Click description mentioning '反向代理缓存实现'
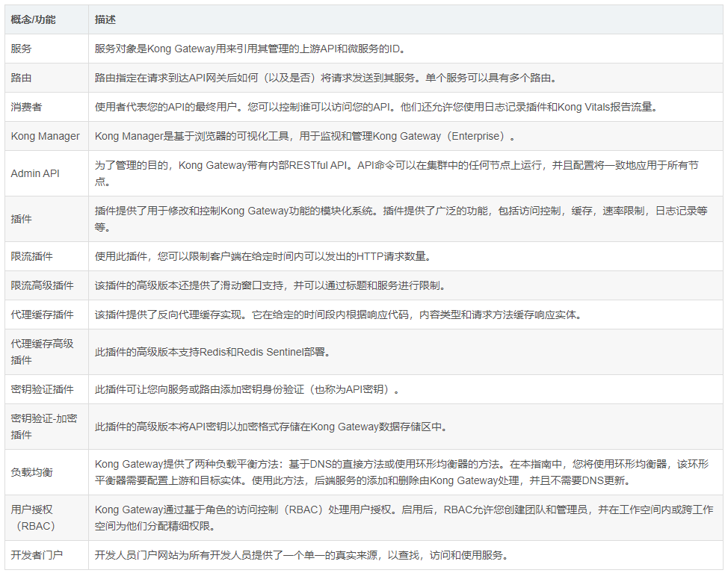Viewport: 728px width, 576px height. [405, 315]
